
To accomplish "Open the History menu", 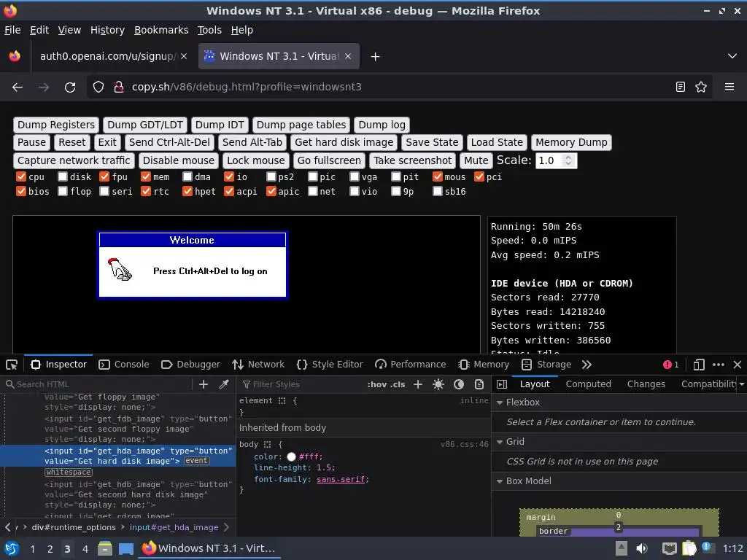I will [x=108, y=30].
